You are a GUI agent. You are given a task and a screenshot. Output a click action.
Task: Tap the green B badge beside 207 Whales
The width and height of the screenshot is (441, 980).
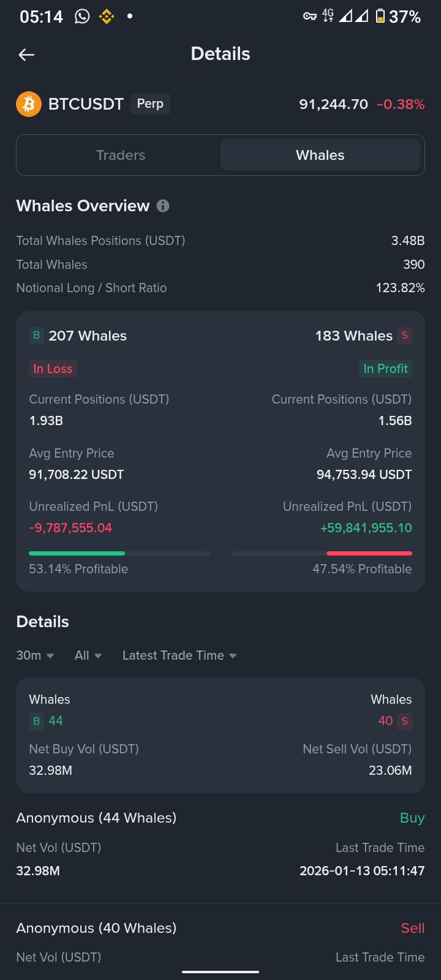point(36,336)
